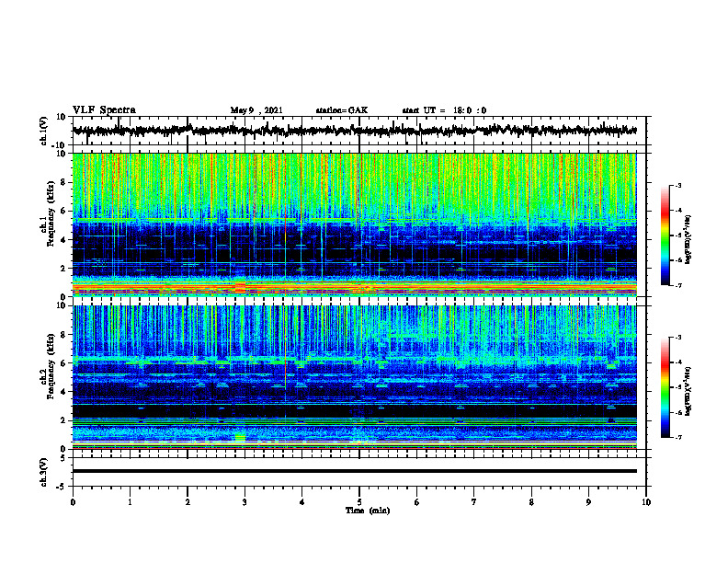This screenshot has height=563, width=728.
Task: Click the "ch.1(V)" waveform axis label
Action: pos(44,131)
